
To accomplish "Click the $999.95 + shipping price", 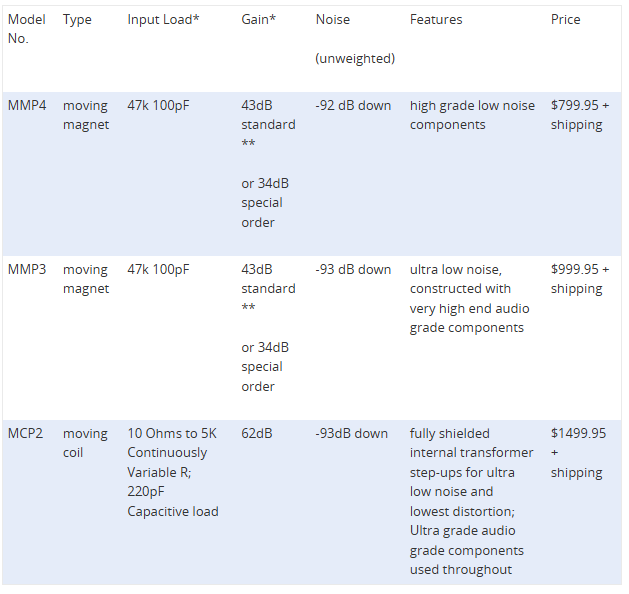I will tap(579, 279).
